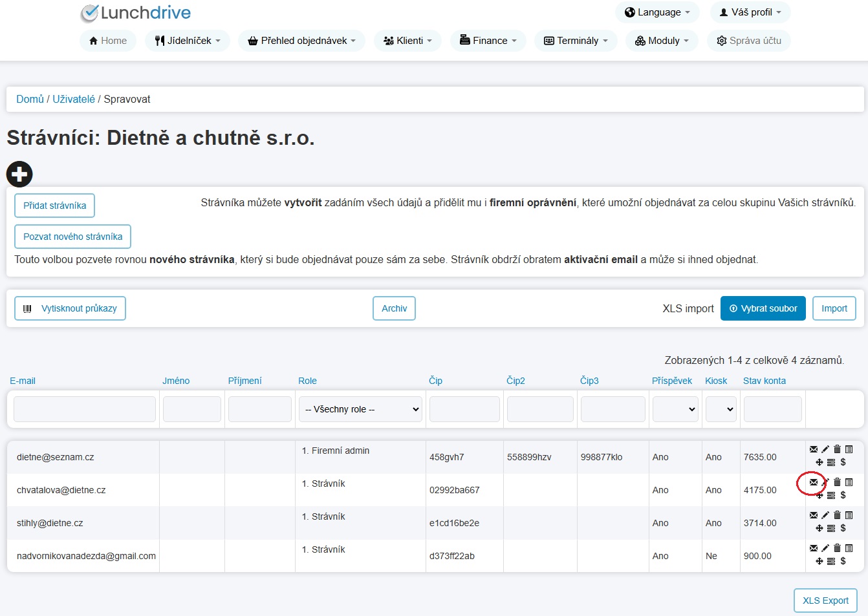
Task: Open Správa účtu menu item
Action: [749, 41]
